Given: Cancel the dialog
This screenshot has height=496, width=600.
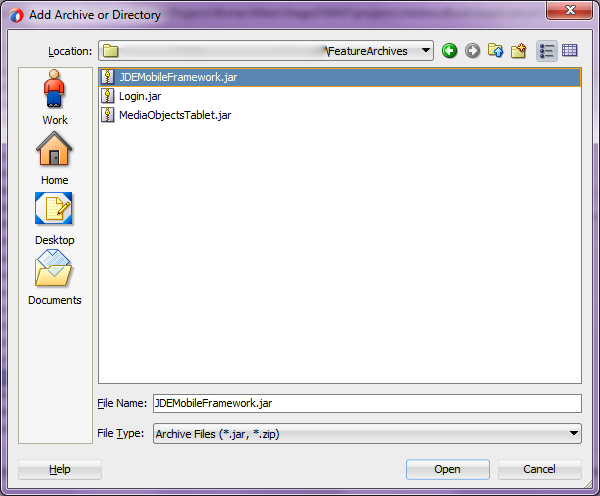Looking at the screenshot, I should click(x=540, y=469).
